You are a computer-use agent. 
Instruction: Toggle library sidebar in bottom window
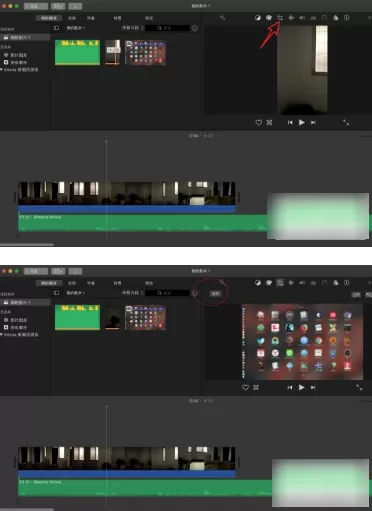(56, 293)
